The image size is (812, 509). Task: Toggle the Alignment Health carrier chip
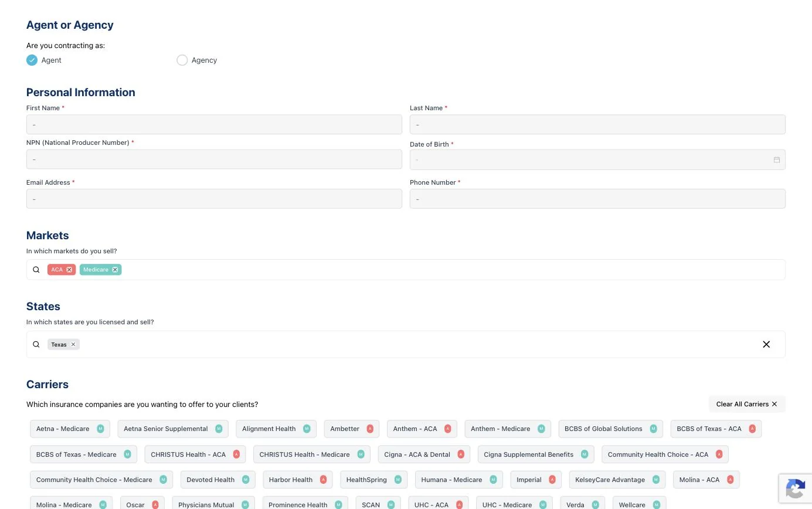(276, 429)
